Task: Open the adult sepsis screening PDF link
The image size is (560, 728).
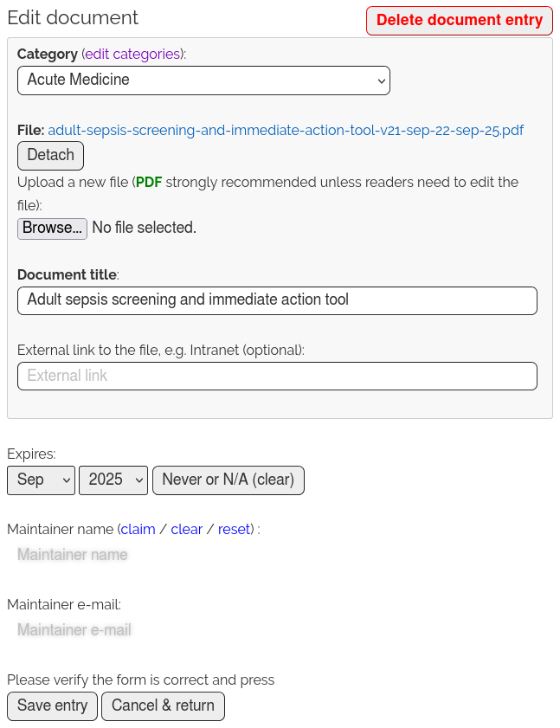Action: click(286, 131)
